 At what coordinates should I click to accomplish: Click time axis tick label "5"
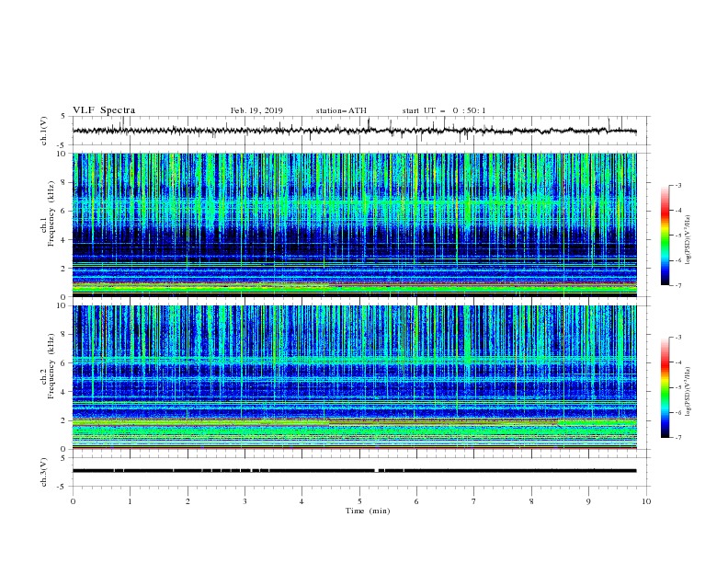tap(359, 501)
